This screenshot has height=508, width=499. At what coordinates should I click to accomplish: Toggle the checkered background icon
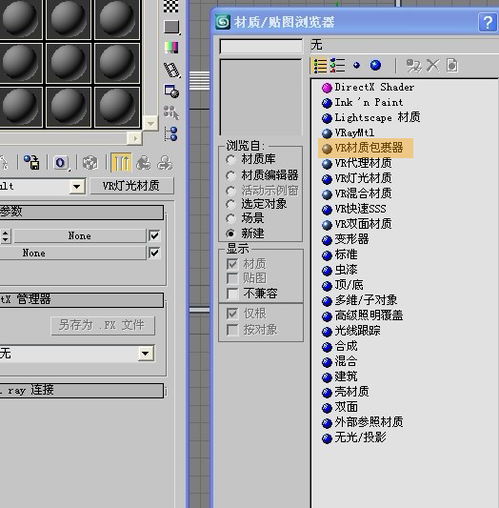click(171, 6)
